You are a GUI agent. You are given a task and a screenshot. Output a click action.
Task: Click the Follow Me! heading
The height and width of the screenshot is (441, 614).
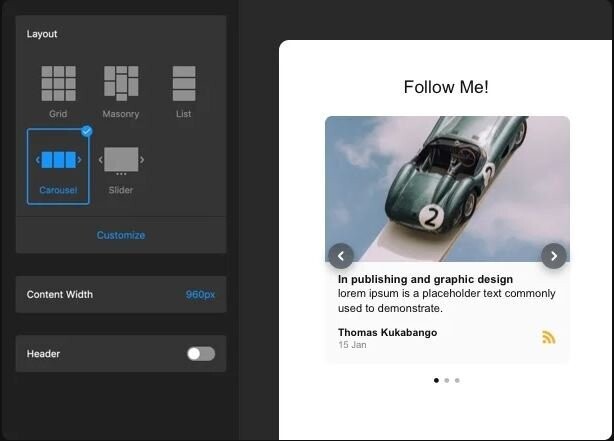(446, 87)
